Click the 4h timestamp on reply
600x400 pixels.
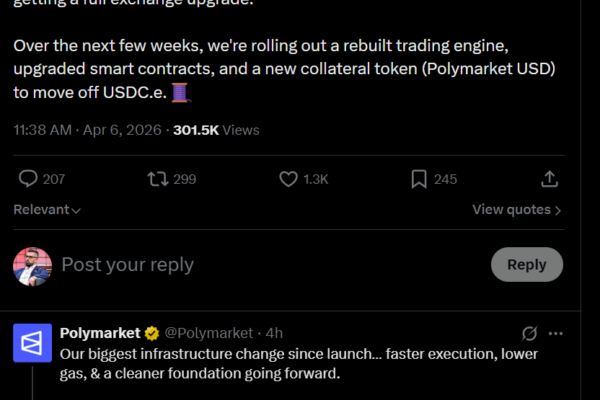(274, 333)
